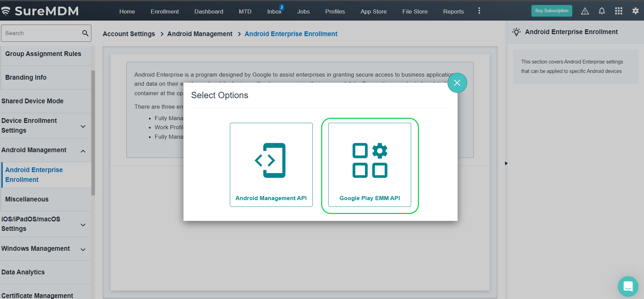Click the Android Management API code icon
Screen dimensions: 644x299
pyautogui.click(x=270, y=160)
